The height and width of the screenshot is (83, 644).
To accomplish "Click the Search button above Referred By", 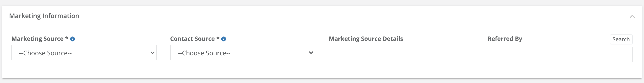I will click(x=621, y=39).
